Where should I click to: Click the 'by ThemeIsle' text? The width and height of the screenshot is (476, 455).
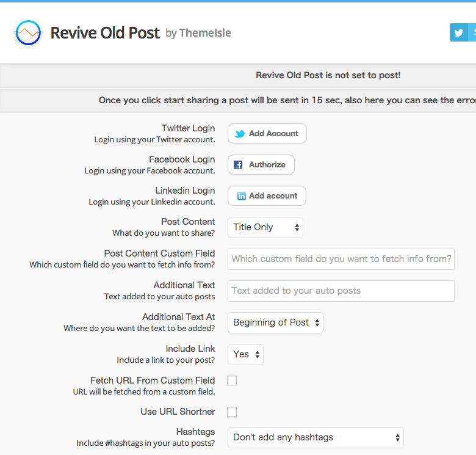pyautogui.click(x=198, y=33)
